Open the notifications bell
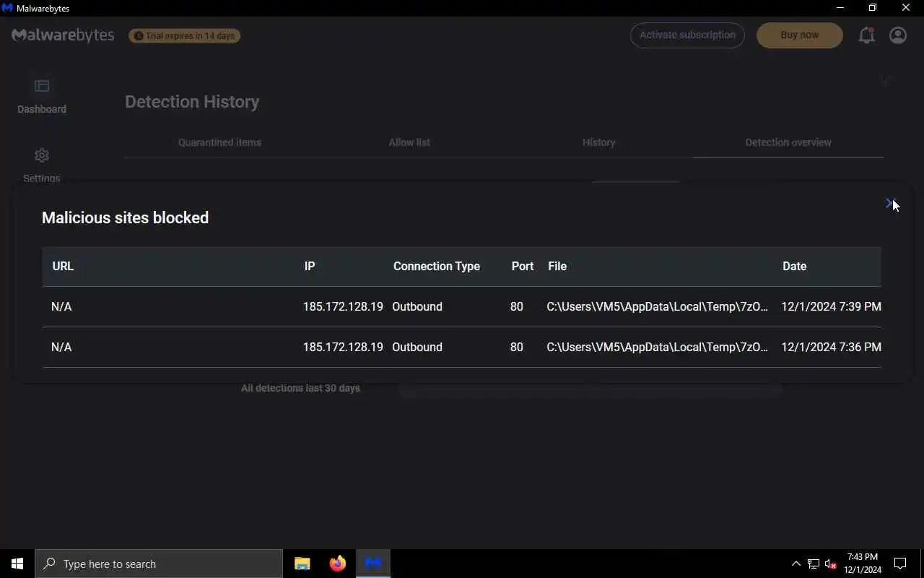The image size is (924, 578). tap(866, 35)
